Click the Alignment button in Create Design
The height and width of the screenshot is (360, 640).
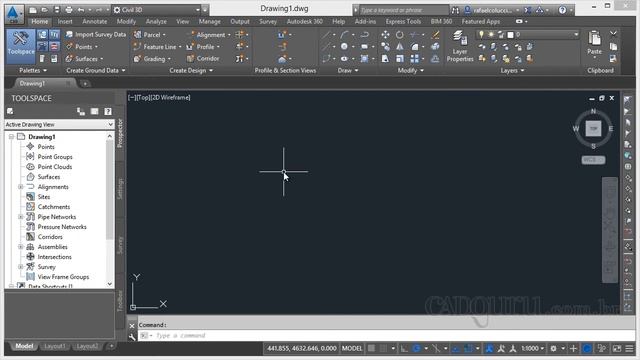(210, 35)
